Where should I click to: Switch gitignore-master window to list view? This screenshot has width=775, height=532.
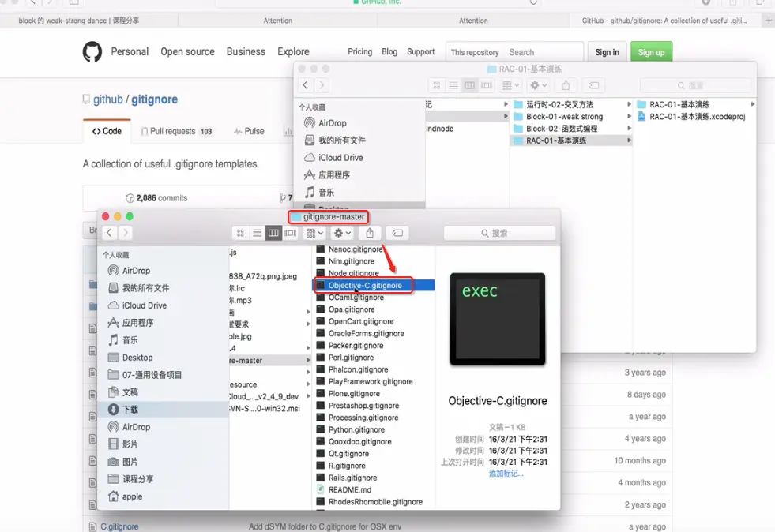click(x=257, y=233)
